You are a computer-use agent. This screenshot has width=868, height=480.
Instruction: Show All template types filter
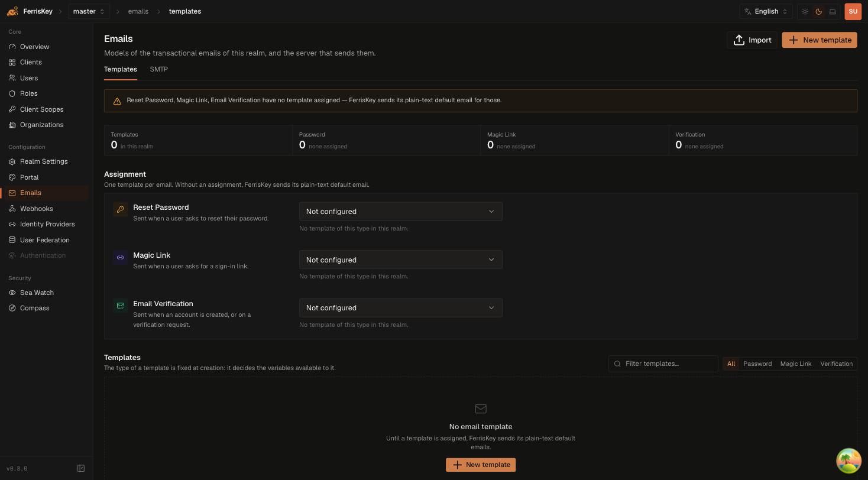[731, 364]
